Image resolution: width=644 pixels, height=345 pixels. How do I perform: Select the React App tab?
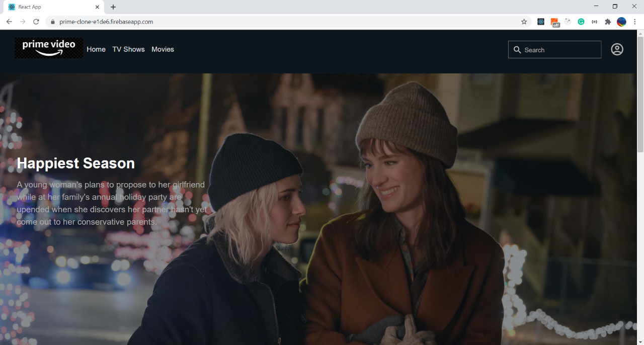click(54, 7)
